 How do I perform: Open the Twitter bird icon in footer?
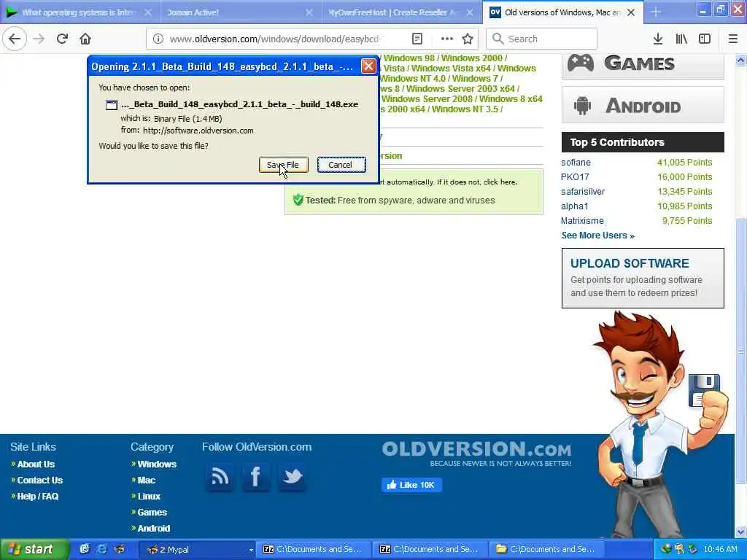(x=292, y=477)
